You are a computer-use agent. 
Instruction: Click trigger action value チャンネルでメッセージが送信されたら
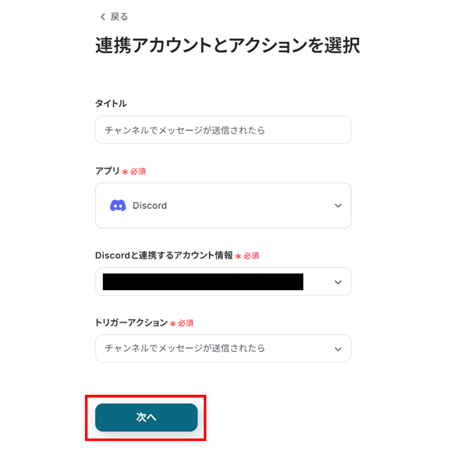pos(185,348)
